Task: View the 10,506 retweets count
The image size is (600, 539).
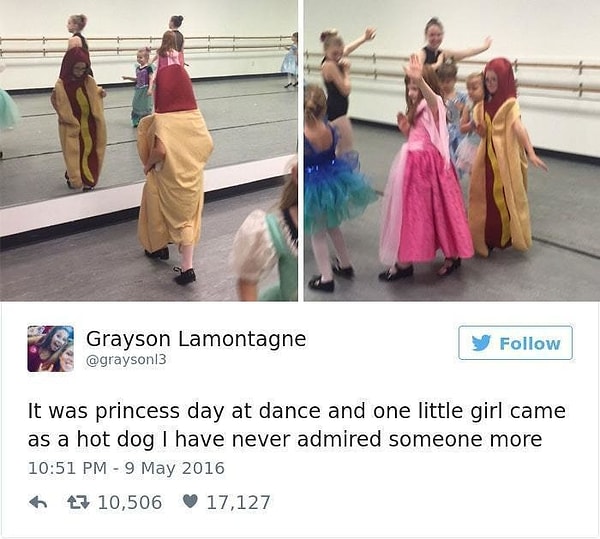Action: point(130,502)
